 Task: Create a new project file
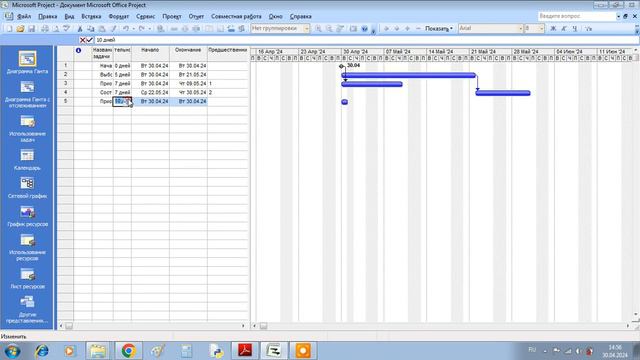(x=9, y=29)
